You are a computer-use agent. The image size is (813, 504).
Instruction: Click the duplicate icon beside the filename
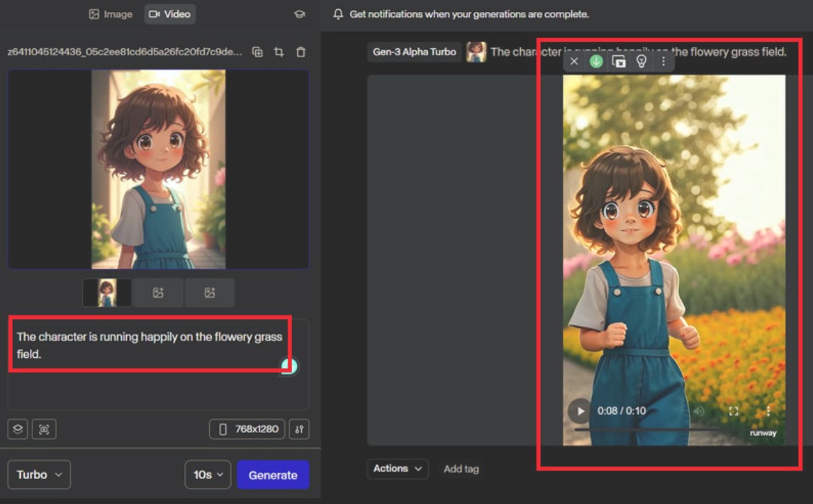pos(258,52)
